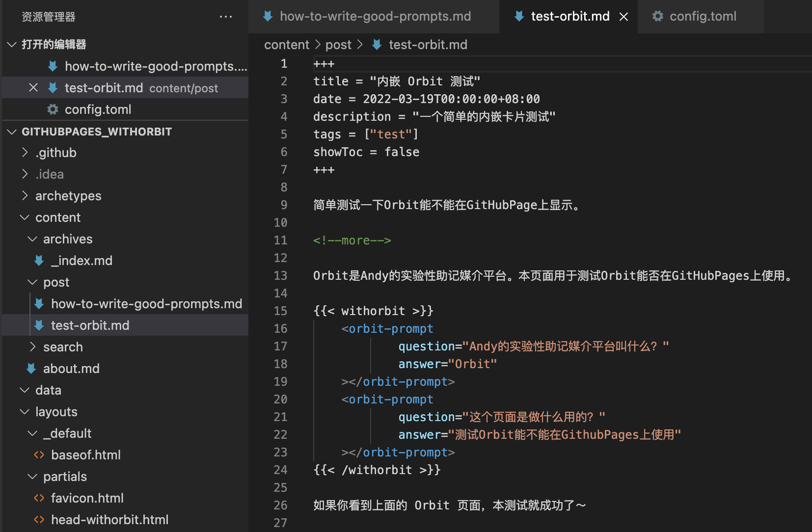Click the 'post' breadcrumb segment
This screenshot has height=532, width=812.
tap(338, 45)
